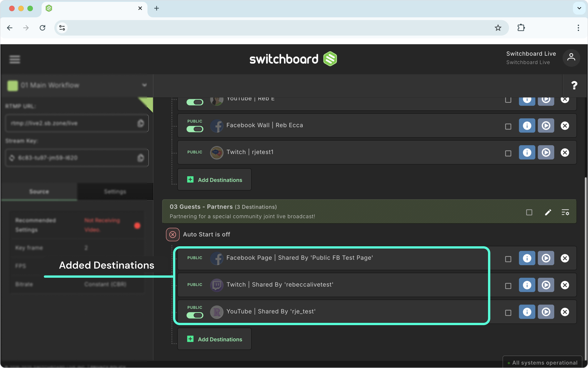
Task: Expand the 01 Main Workflow dropdown
Action: click(144, 85)
